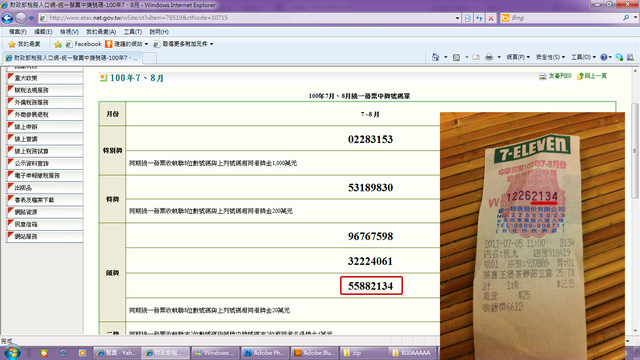Image resolution: width=640 pixels, height=360 pixels.
Task: Open the 網頁(P) command dropdown
Action: coord(518,57)
